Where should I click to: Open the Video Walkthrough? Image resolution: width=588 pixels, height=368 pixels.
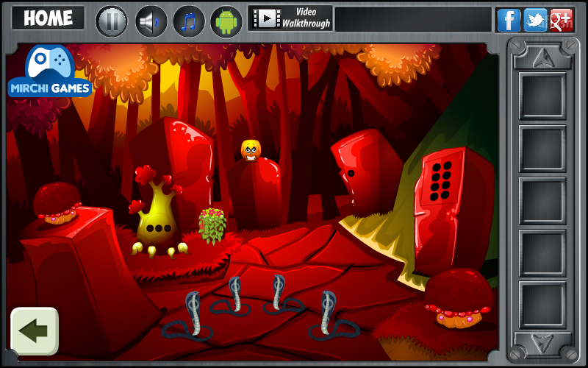pyautogui.click(x=290, y=18)
